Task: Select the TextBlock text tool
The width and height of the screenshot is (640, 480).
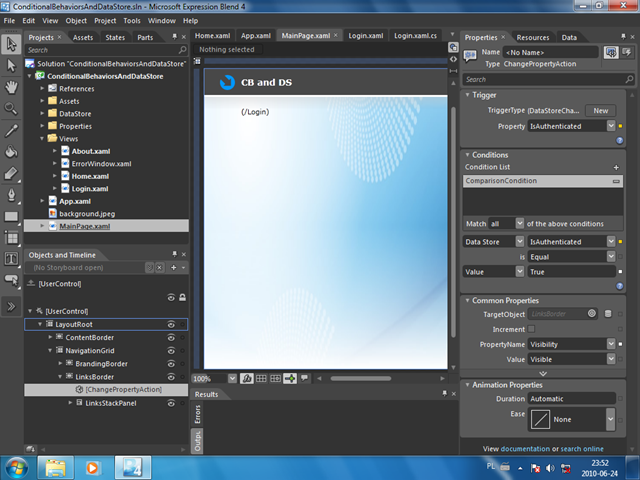Action: point(11,259)
